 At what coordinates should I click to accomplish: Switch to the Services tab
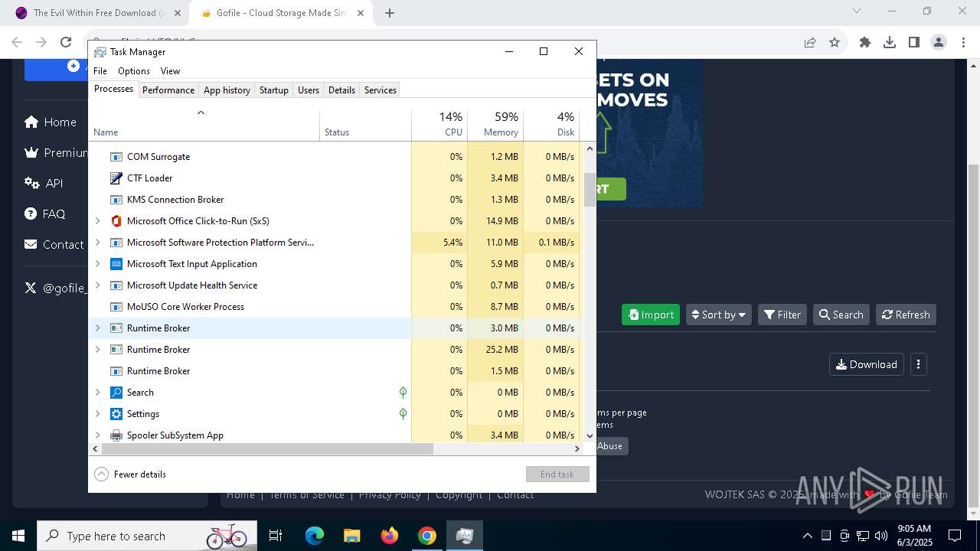tap(381, 90)
